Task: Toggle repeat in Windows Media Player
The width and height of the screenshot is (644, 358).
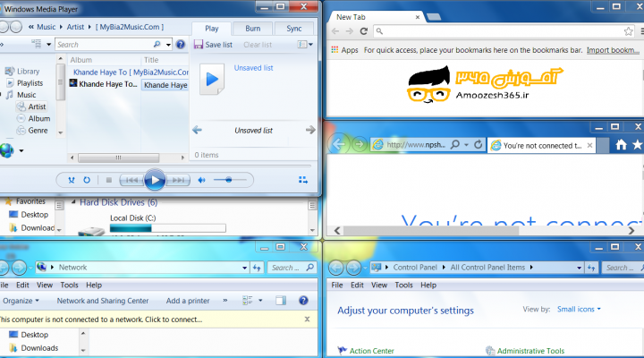Action: [87, 180]
